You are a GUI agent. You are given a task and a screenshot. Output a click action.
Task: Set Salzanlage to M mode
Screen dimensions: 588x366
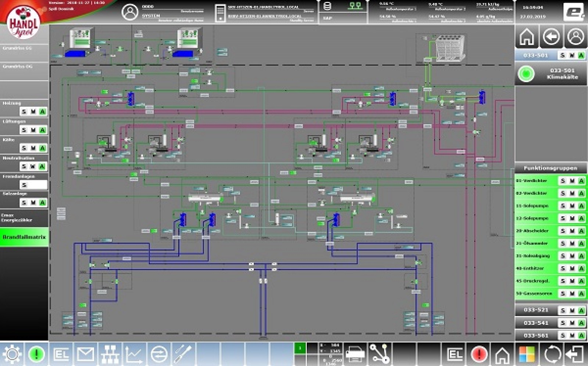point(33,203)
